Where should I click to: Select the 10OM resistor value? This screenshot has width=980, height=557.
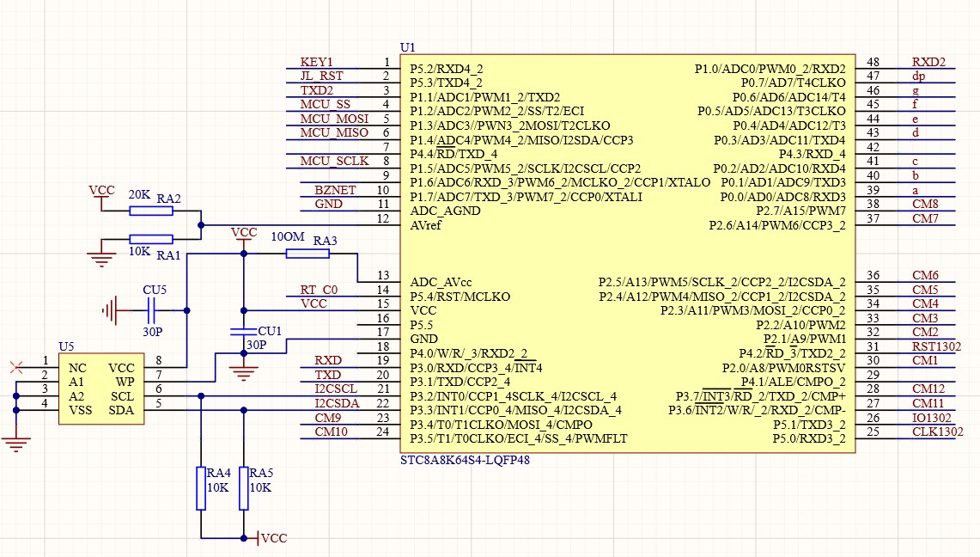[x=288, y=237]
